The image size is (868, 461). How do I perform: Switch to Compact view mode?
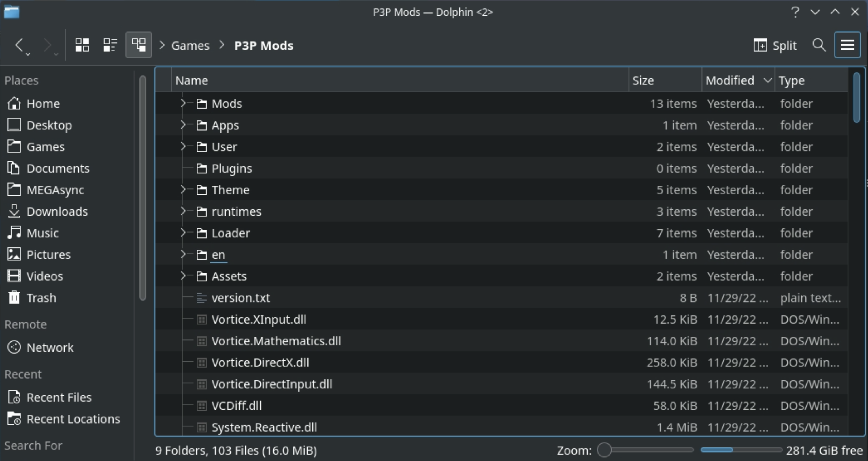click(110, 45)
